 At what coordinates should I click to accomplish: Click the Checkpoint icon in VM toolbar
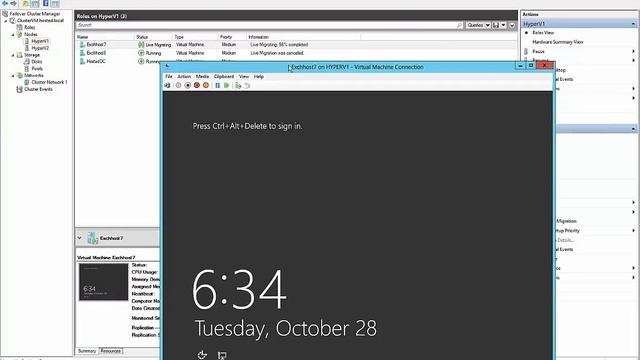(238, 85)
